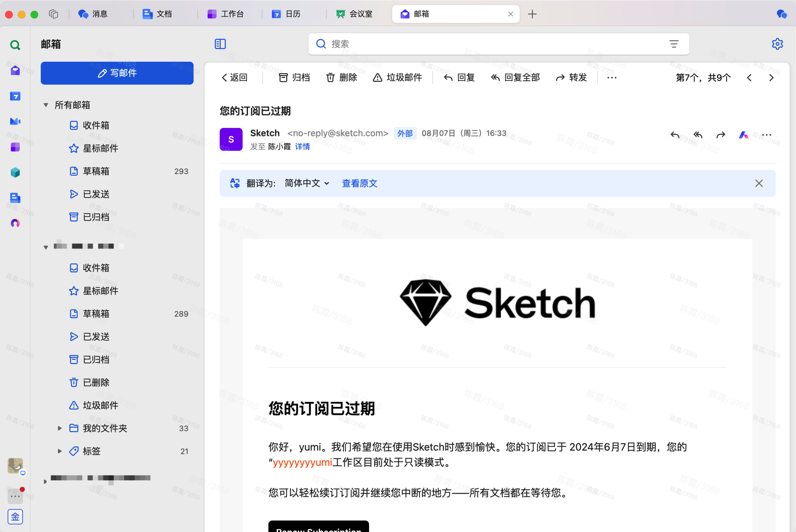Open 草稿箱 with 293 drafts

coord(117,171)
